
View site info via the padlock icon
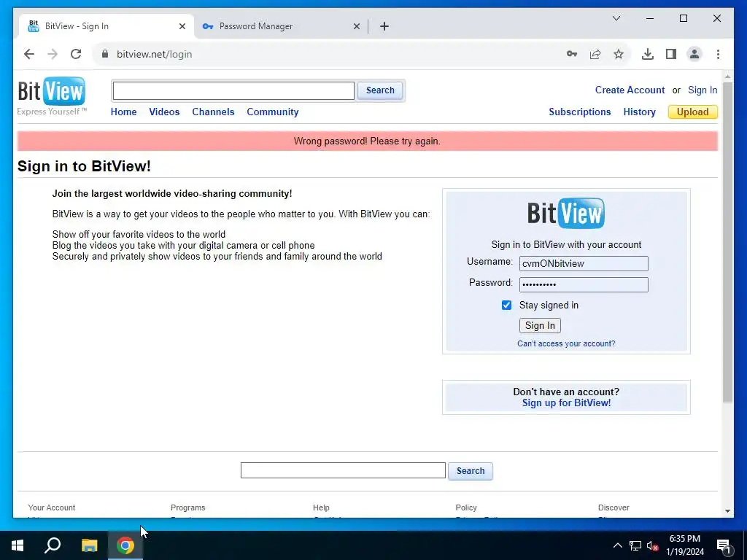[105, 54]
